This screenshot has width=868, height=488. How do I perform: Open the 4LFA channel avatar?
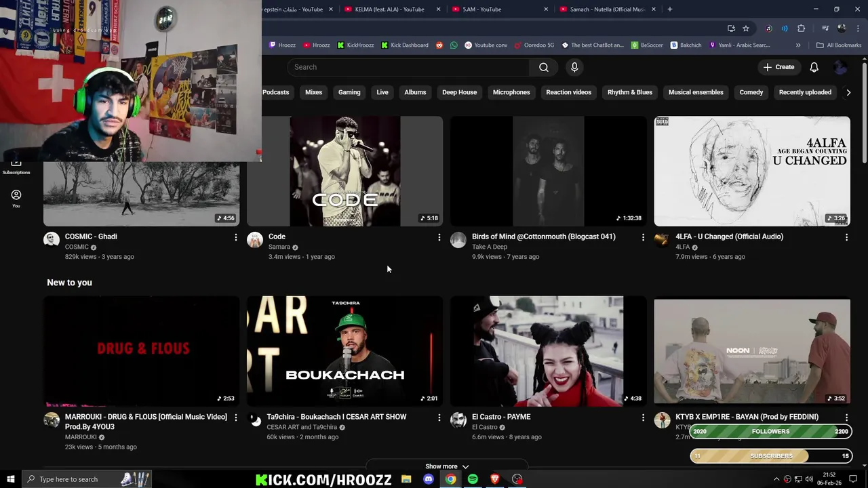662,239
